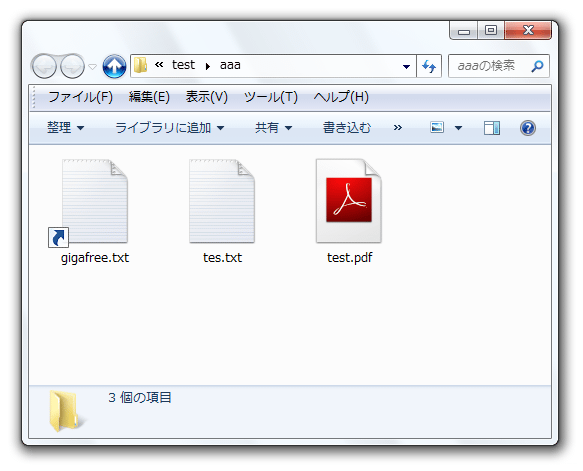The image size is (583, 471).
Task: Go back with the Back arrow button
Action: pos(44,66)
